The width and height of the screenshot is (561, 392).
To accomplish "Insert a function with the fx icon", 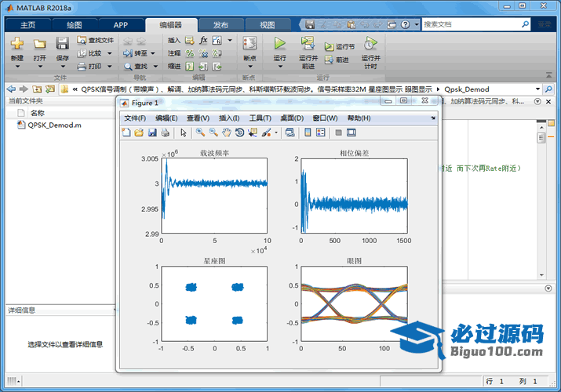I will click(203, 40).
